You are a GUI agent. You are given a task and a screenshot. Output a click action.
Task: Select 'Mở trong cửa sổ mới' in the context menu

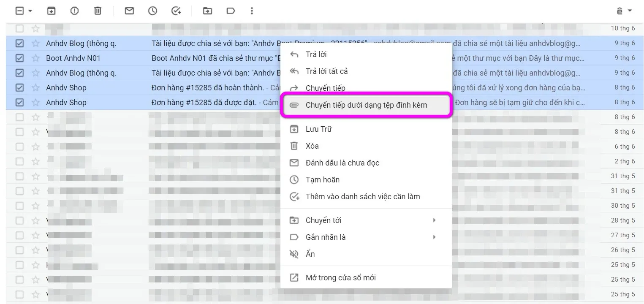click(x=366, y=278)
